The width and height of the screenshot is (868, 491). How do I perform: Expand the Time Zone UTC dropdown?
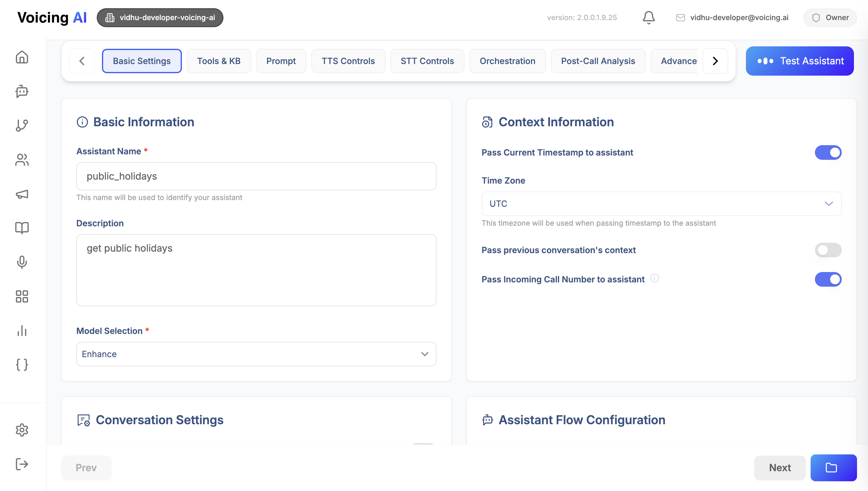(661, 204)
